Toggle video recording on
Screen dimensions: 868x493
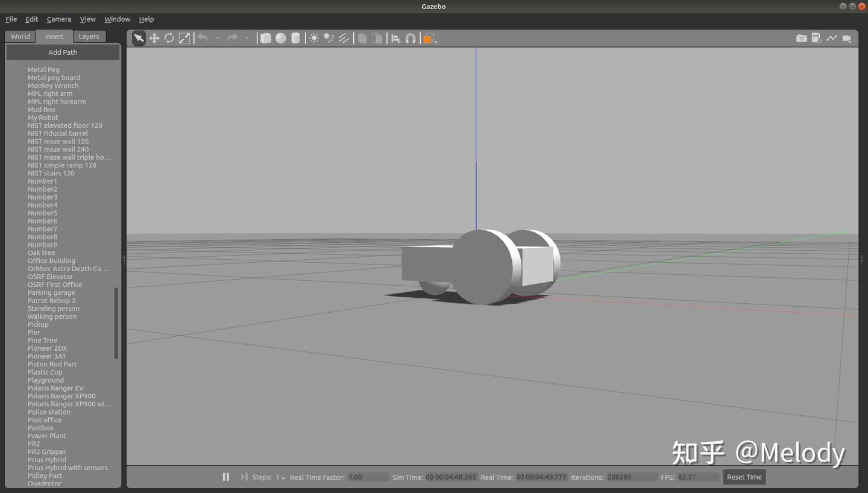tap(847, 39)
